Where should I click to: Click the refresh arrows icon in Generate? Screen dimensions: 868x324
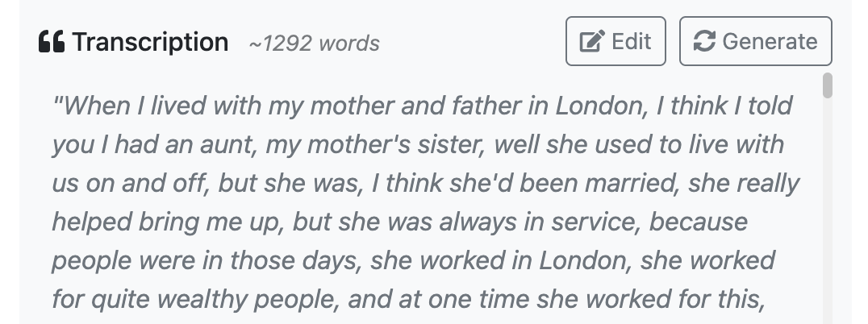[704, 42]
